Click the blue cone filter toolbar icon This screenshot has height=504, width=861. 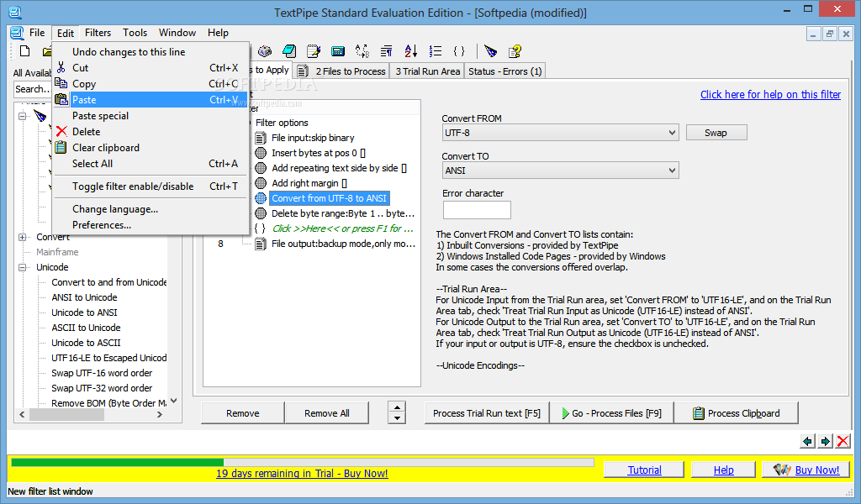490,51
